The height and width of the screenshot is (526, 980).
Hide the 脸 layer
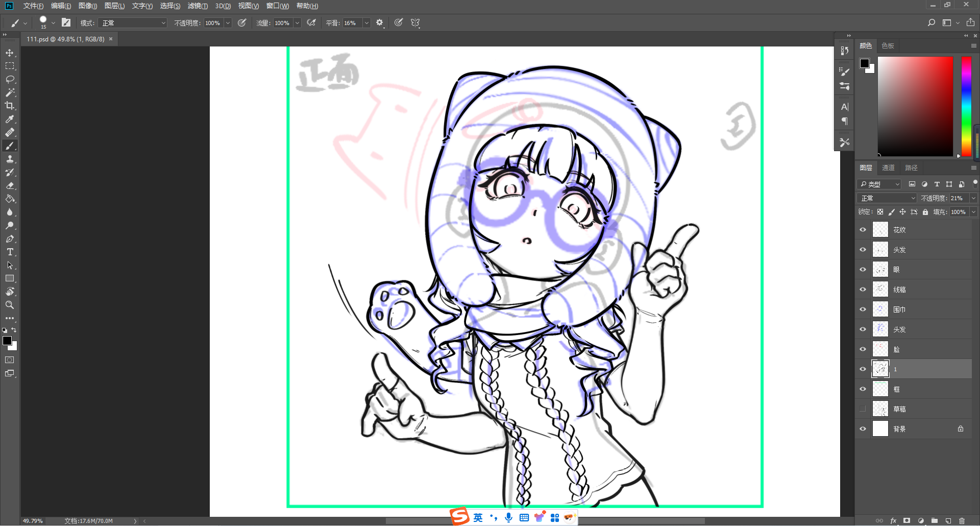pos(863,349)
